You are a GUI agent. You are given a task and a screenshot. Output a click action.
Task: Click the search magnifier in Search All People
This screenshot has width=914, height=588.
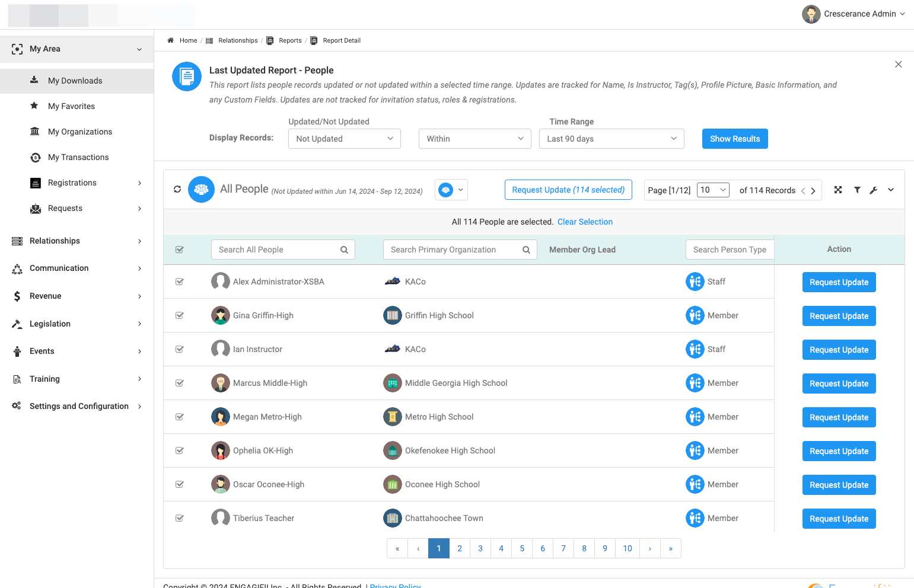(x=344, y=250)
